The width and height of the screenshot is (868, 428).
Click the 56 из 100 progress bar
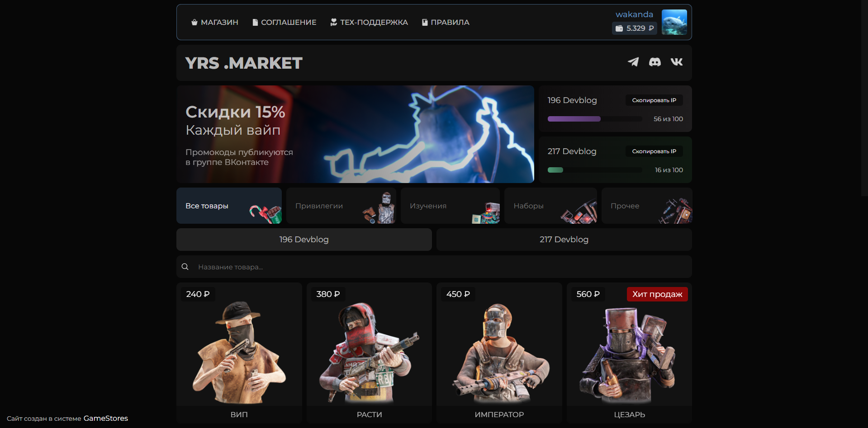point(594,119)
